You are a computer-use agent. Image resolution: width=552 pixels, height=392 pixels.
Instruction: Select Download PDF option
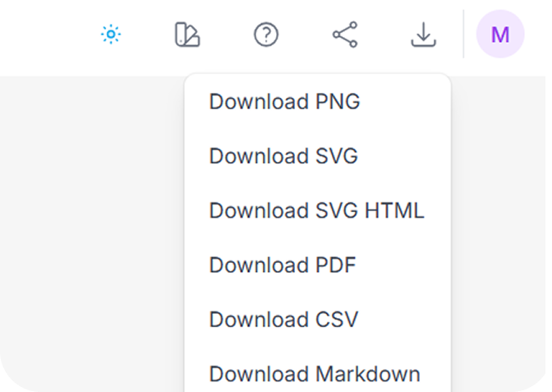283,265
